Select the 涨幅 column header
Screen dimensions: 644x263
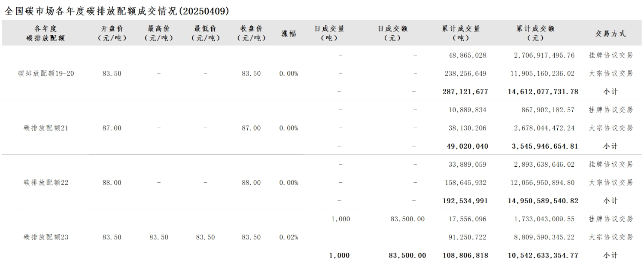coord(289,33)
